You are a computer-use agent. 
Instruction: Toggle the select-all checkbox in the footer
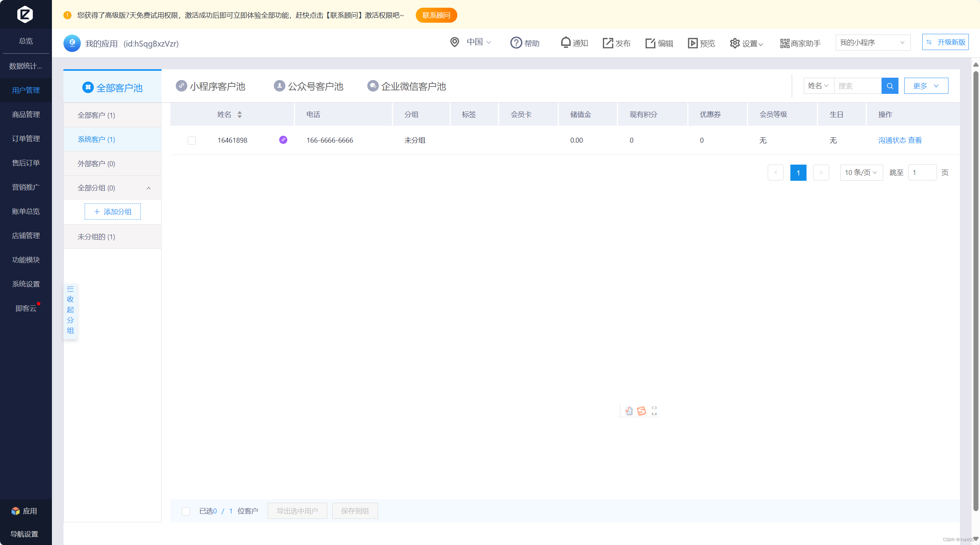pyautogui.click(x=186, y=511)
